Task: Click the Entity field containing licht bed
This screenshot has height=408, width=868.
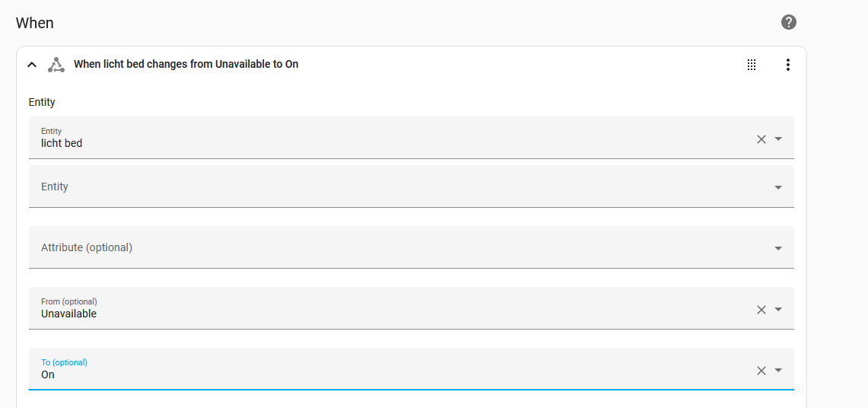Action: coord(380,139)
